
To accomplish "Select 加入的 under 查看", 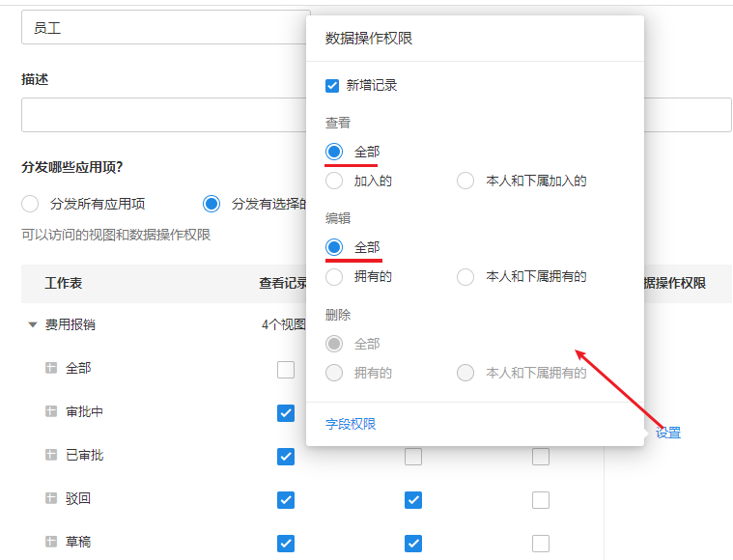I will point(334,181).
